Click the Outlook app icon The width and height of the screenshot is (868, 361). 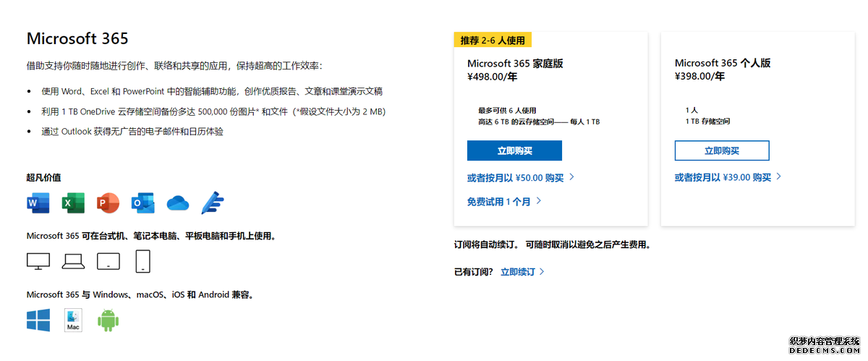(142, 203)
